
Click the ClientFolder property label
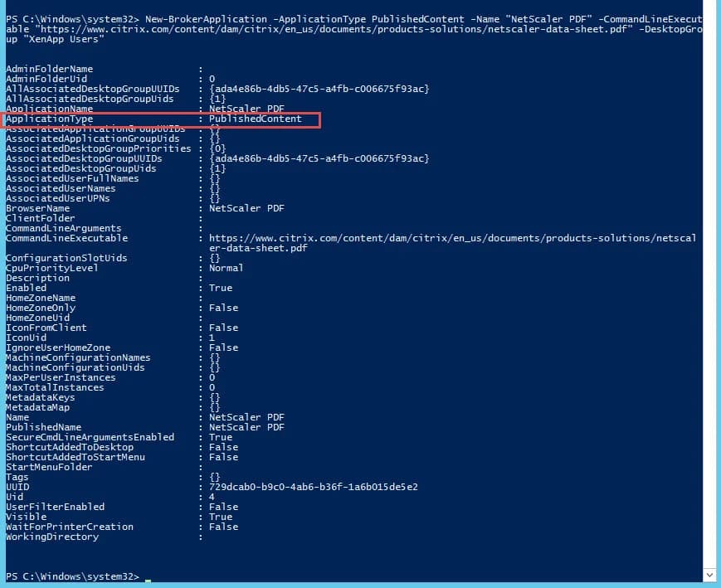pyautogui.click(x=40, y=218)
